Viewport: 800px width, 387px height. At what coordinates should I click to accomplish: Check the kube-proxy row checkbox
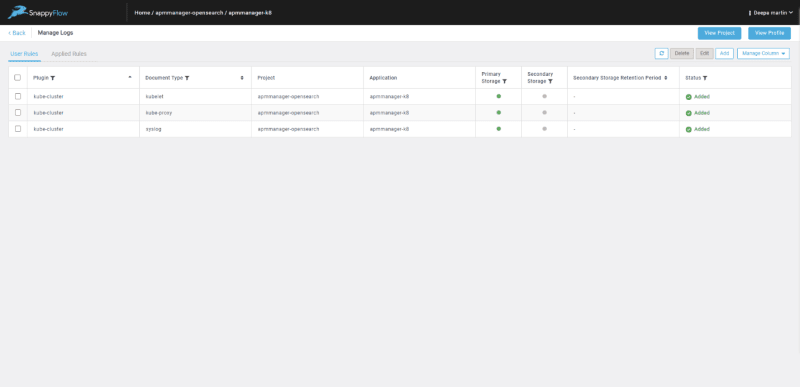click(18, 113)
